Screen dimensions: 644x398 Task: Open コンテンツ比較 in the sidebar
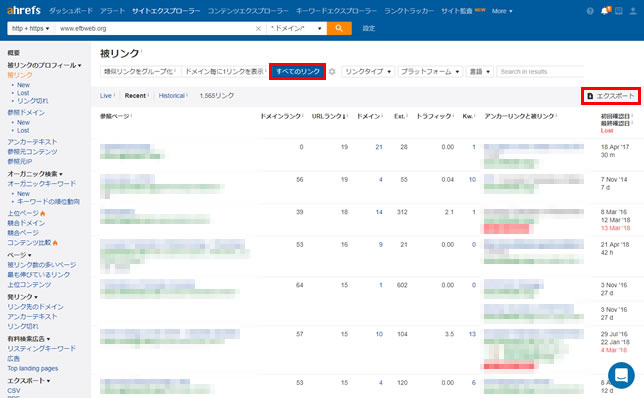pos(29,243)
